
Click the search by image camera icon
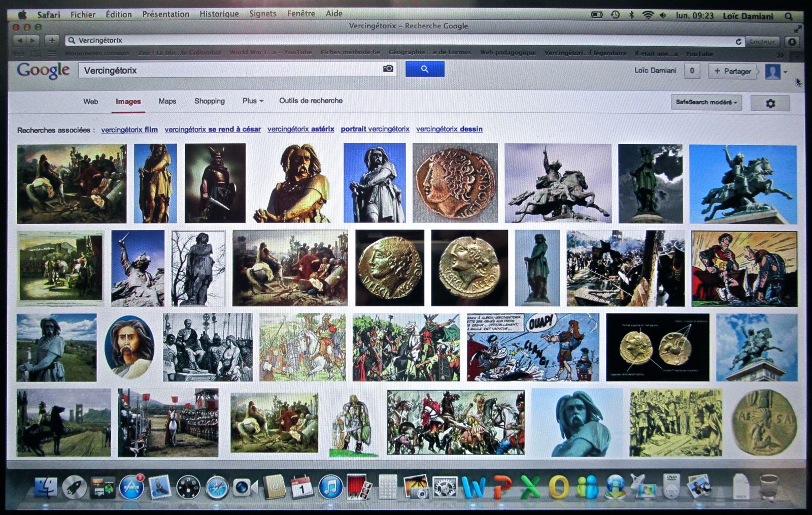pyautogui.click(x=388, y=69)
